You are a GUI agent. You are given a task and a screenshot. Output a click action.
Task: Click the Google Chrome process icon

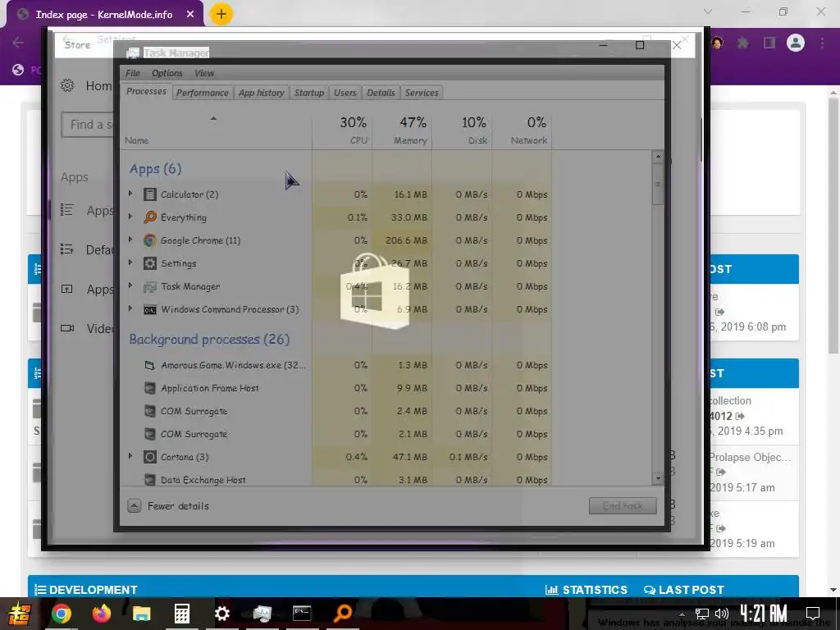(x=150, y=240)
